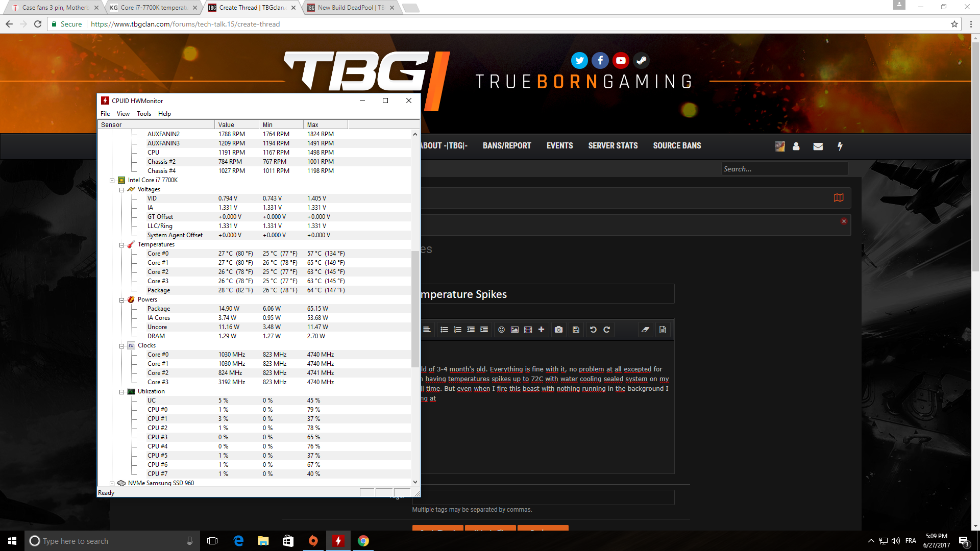This screenshot has height=551, width=980.
Task: Open Task View on taskbar
Action: click(212, 541)
